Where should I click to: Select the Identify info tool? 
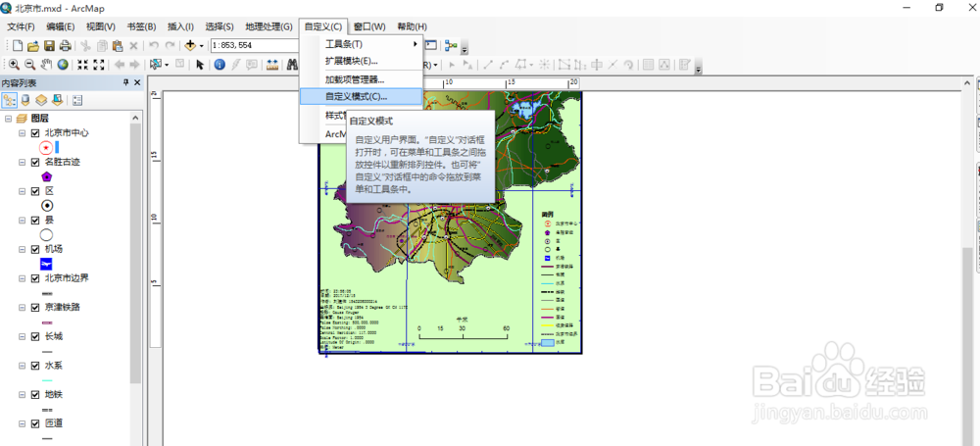pos(220,65)
